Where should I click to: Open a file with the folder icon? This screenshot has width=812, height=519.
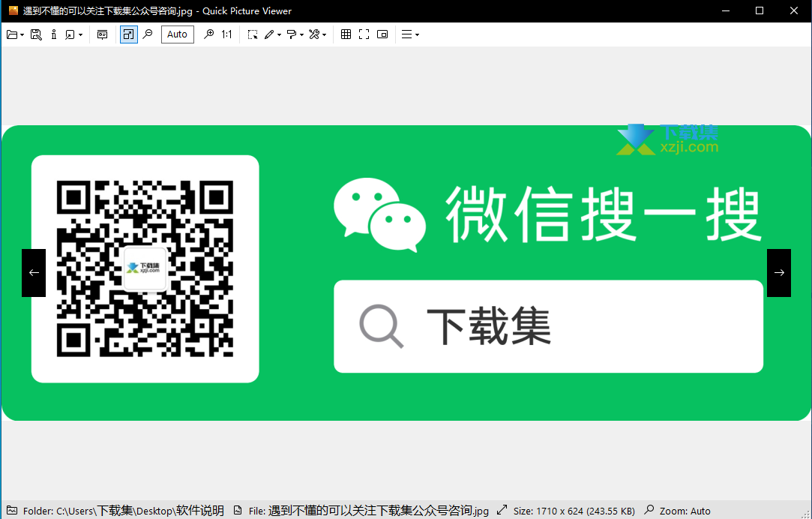[12, 34]
